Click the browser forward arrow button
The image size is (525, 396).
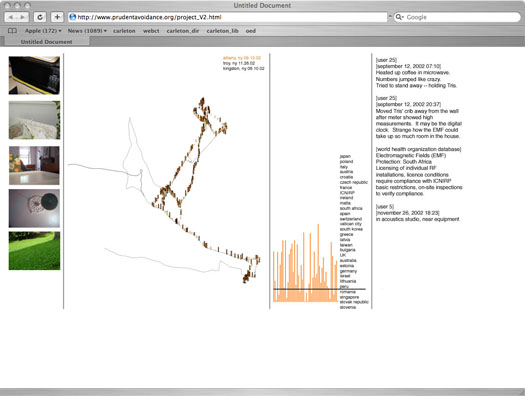click(23, 17)
